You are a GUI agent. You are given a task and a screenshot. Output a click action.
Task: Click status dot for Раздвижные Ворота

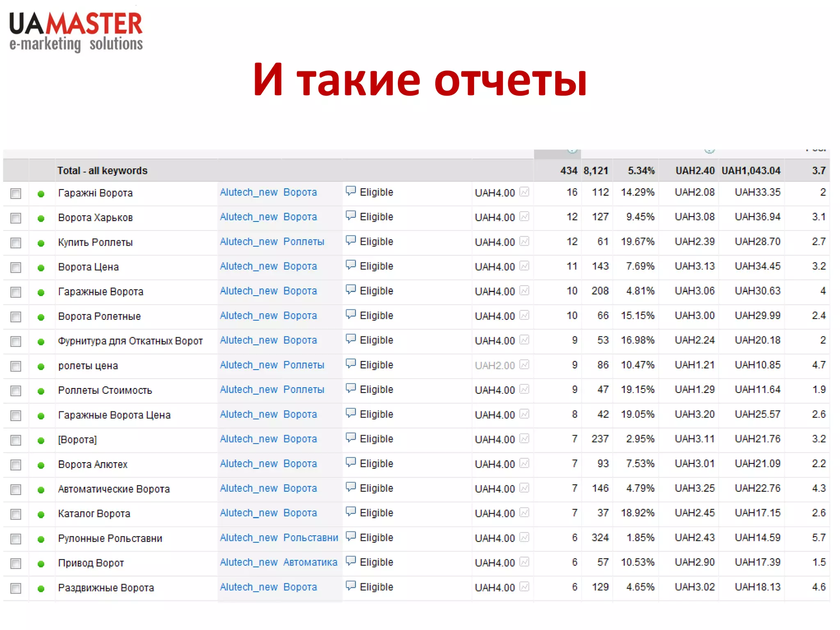41,589
